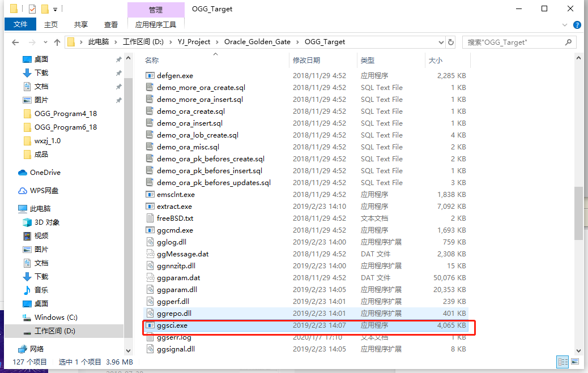This screenshot has height=373, width=588.
Task: Select ggMessage.dat file
Action: 182,254
